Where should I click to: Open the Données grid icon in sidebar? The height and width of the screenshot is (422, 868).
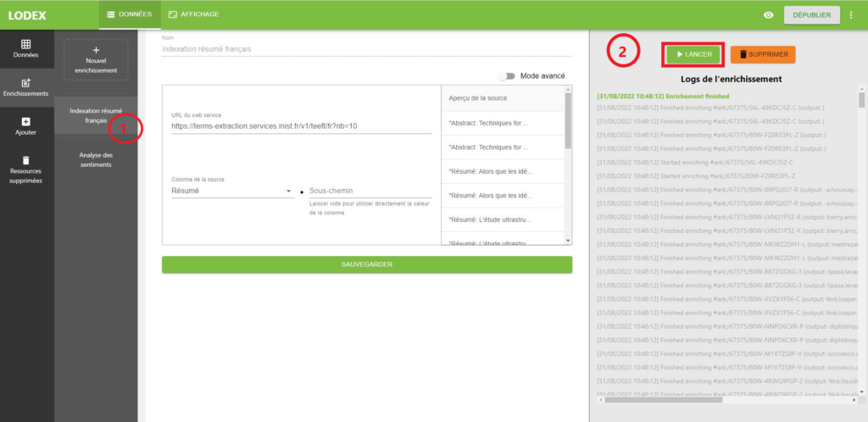point(25,44)
